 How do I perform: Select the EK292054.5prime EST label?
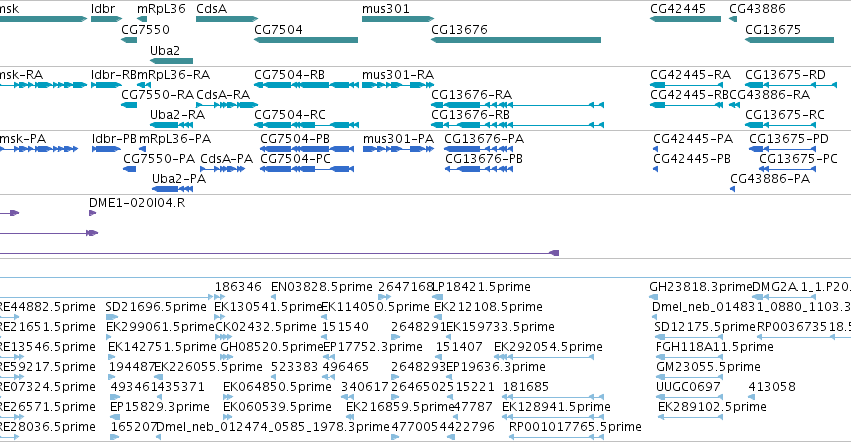[548, 346]
